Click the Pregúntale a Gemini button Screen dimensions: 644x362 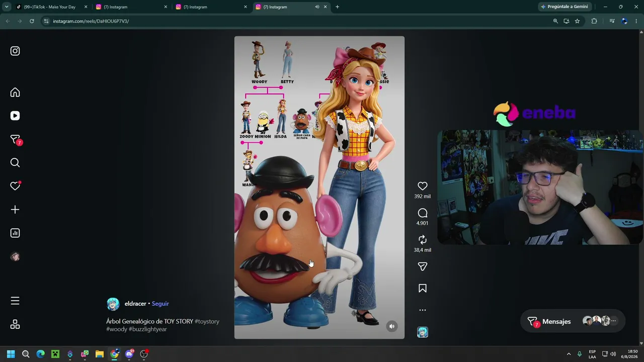point(564,7)
